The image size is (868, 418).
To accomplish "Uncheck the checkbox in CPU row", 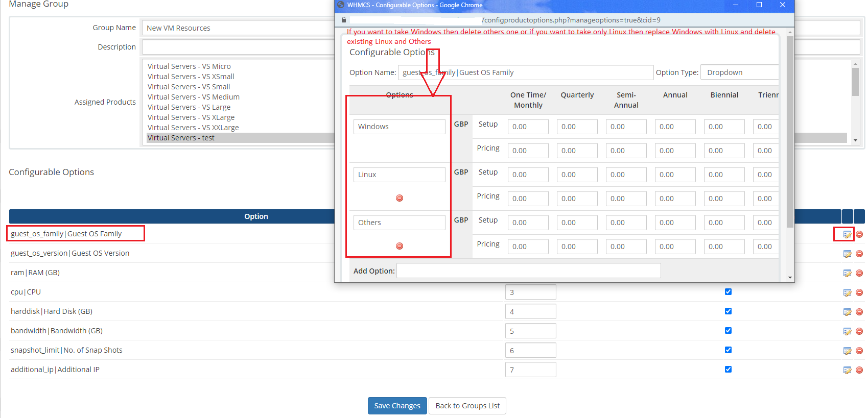I will point(728,292).
